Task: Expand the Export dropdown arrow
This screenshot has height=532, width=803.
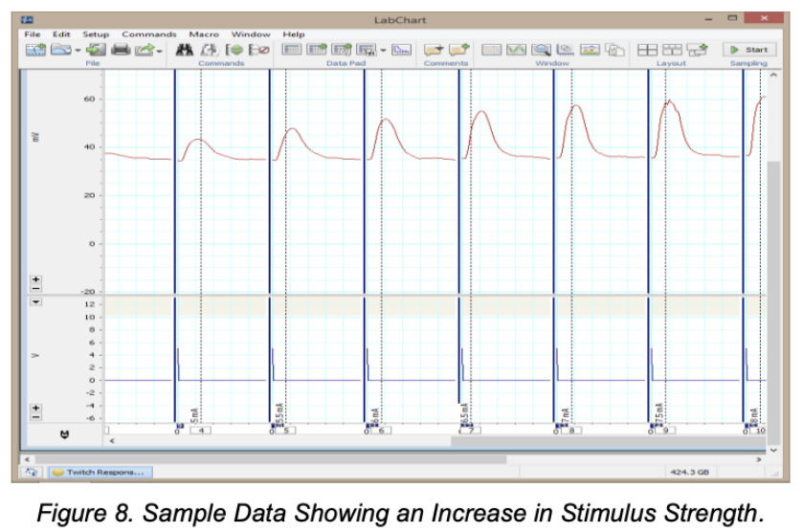Action: (x=160, y=50)
